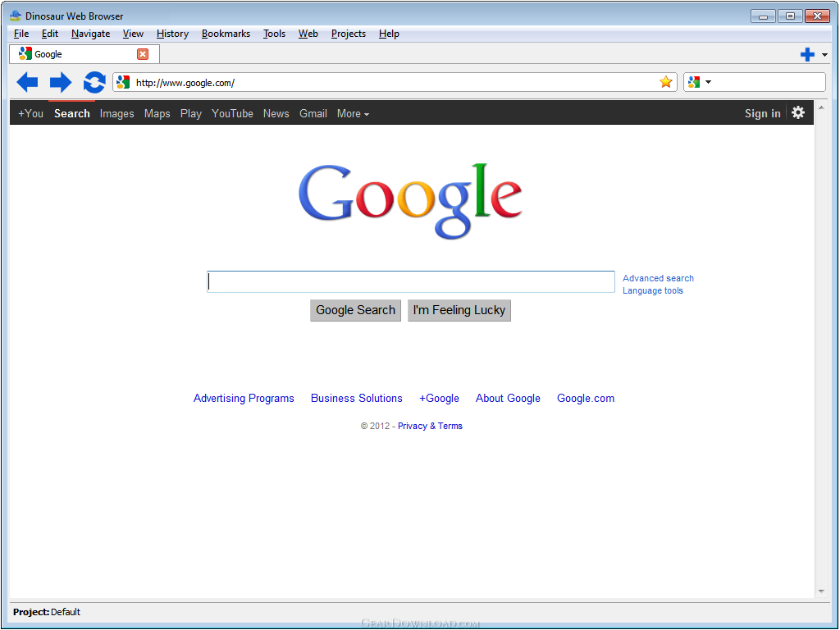The height and width of the screenshot is (630, 840).
Task: Open the File menu
Action: click(x=21, y=34)
